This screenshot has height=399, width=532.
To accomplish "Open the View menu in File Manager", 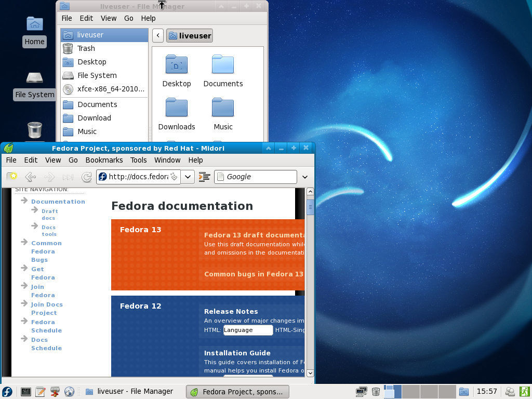I will [109, 18].
